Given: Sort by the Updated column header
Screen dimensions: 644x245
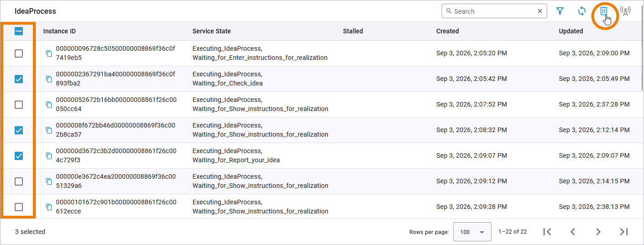Looking at the screenshot, I should [571, 31].
